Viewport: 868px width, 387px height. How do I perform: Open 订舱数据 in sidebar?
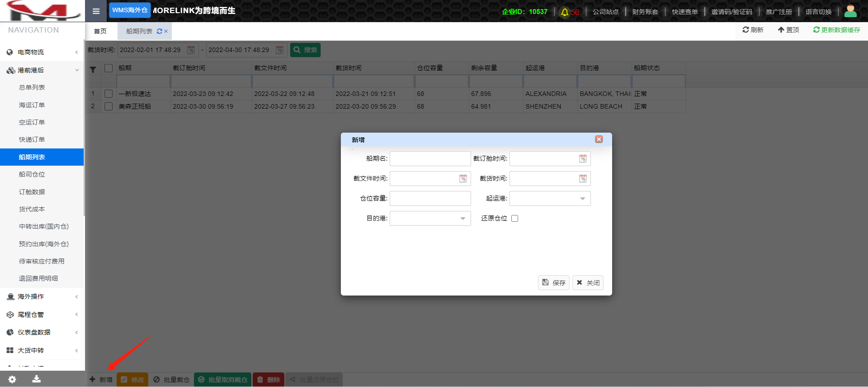coord(32,192)
